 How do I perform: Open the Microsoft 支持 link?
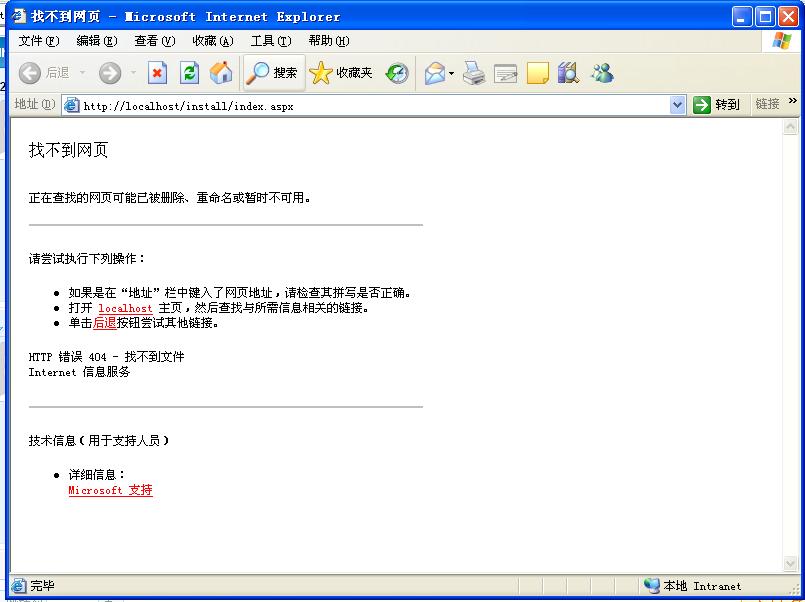point(110,490)
